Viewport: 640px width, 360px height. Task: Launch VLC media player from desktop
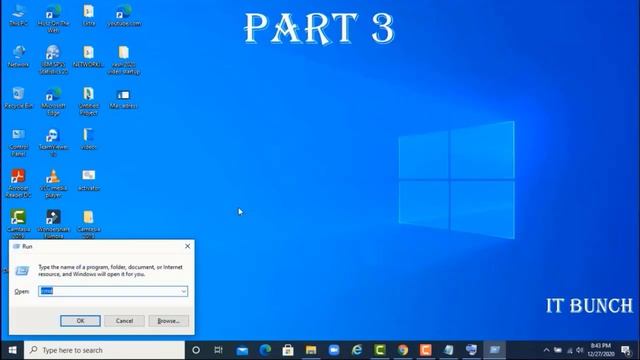[x=53, y=184]
